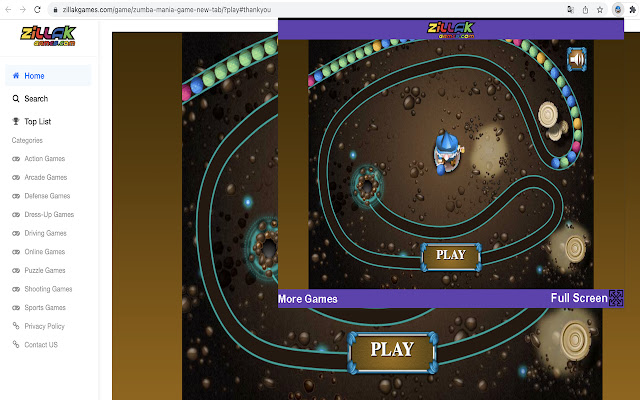Screen dimensions: 640x400
Task: Browse the Online Games category
Action: [x=44, y=252]
